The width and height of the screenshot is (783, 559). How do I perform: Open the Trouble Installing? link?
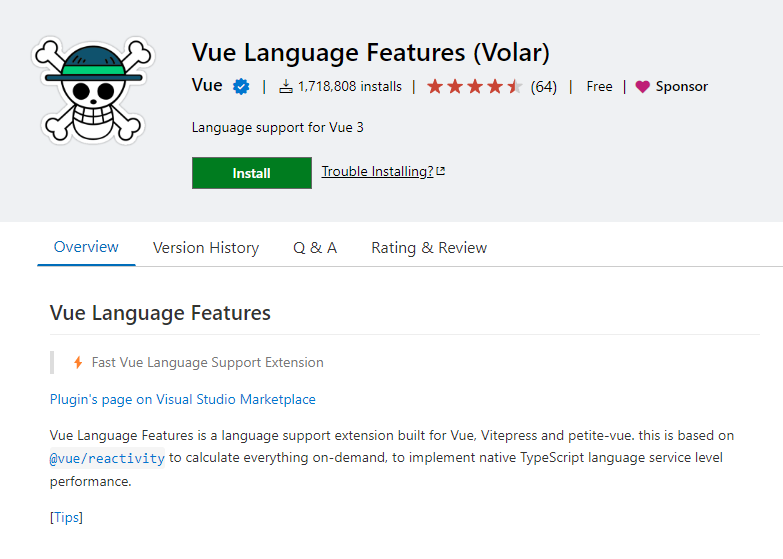(x=378, y=171)
